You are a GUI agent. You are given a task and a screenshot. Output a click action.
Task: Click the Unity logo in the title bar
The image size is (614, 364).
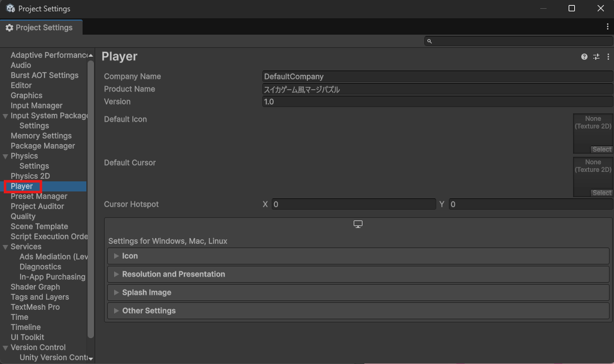pos(11,8)
